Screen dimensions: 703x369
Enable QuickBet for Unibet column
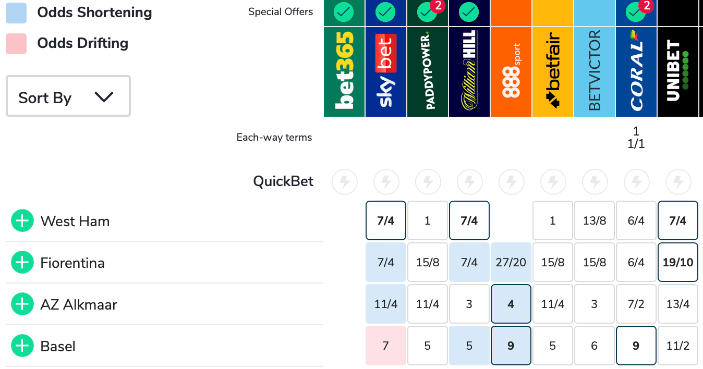678,182
